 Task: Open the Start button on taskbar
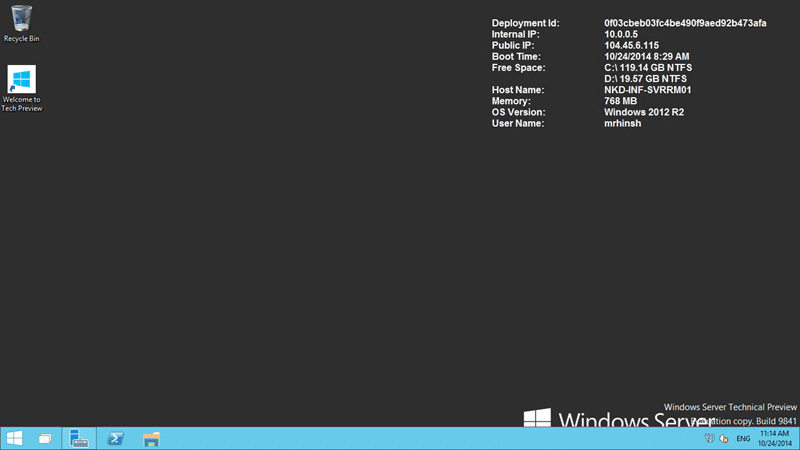click(x=14, y=438)
